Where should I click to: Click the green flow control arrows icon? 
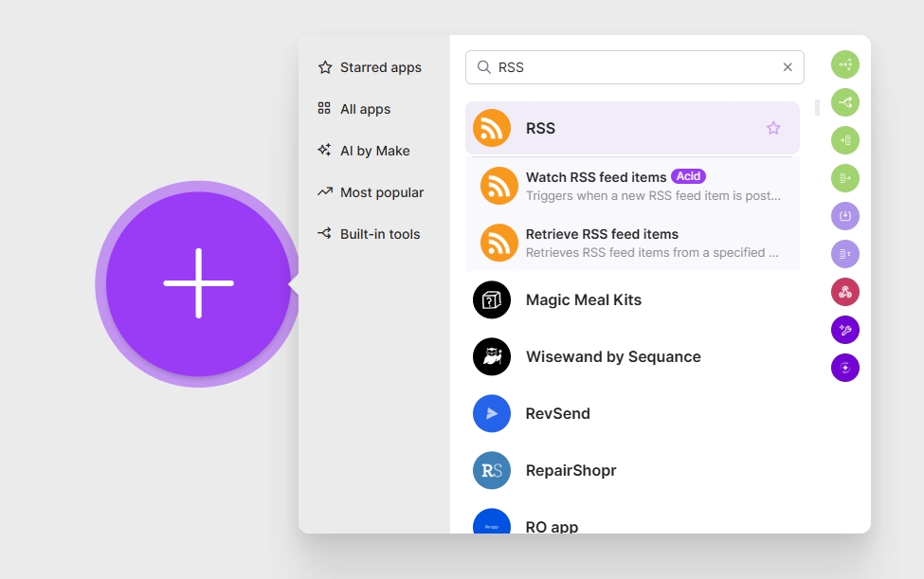click(845, 64)
